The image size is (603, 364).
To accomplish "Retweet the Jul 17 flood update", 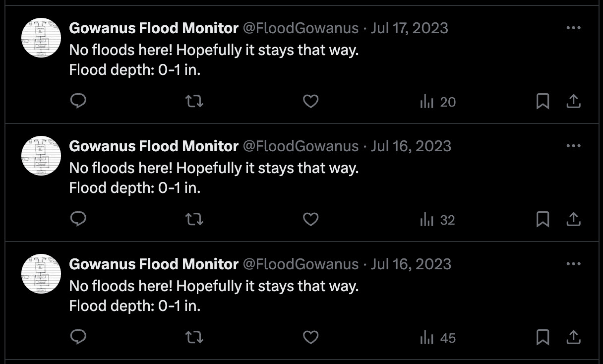I will [194, 101].
